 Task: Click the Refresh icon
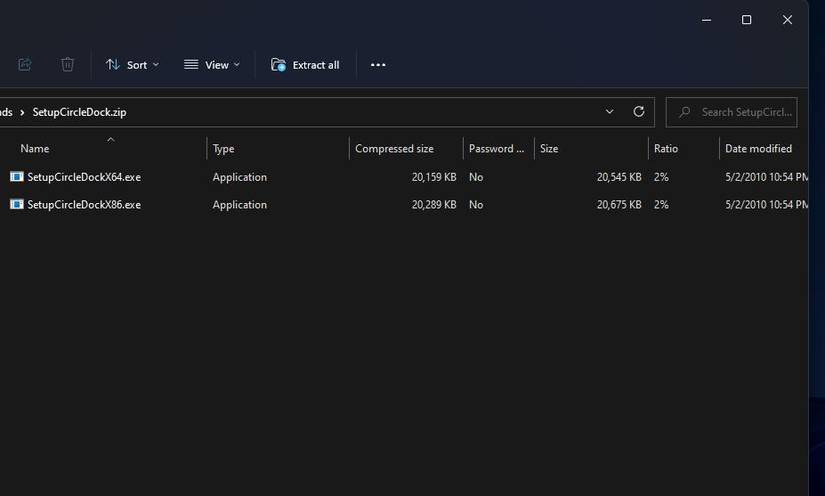(639, 112)
